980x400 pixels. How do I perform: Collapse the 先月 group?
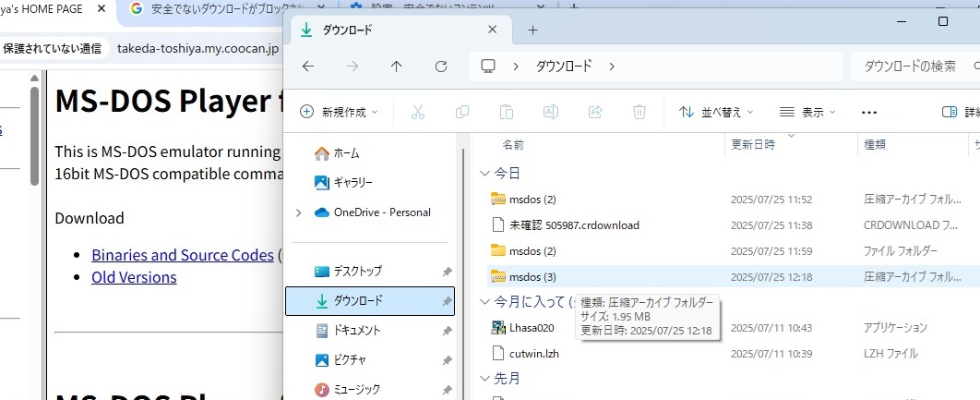[x=484, y=378]
